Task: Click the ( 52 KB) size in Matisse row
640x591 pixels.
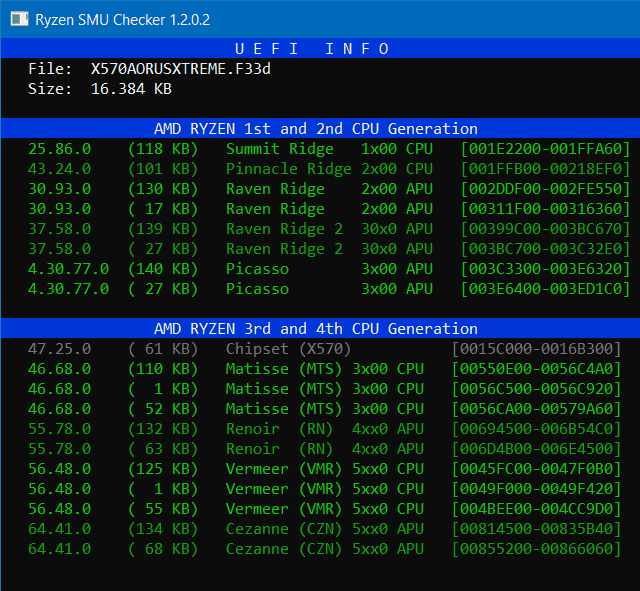Action: coord(163,409)
